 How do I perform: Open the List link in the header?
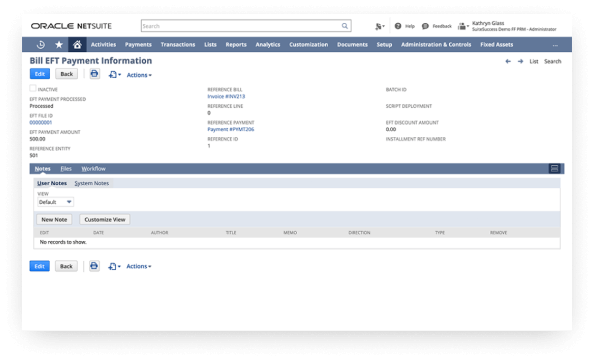(534, 61)
